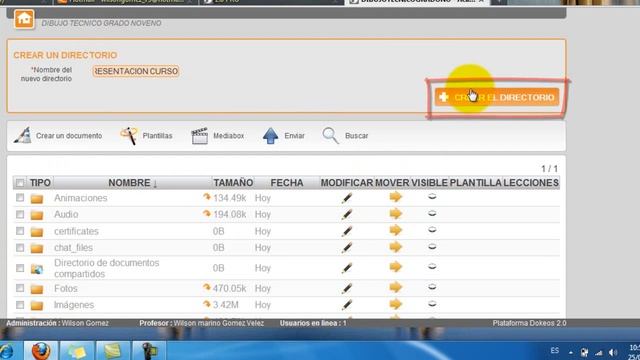The width and height of the screenshot is (640, 360).
Task: Open the Animaciones folder icon
Action: (37, 199)
